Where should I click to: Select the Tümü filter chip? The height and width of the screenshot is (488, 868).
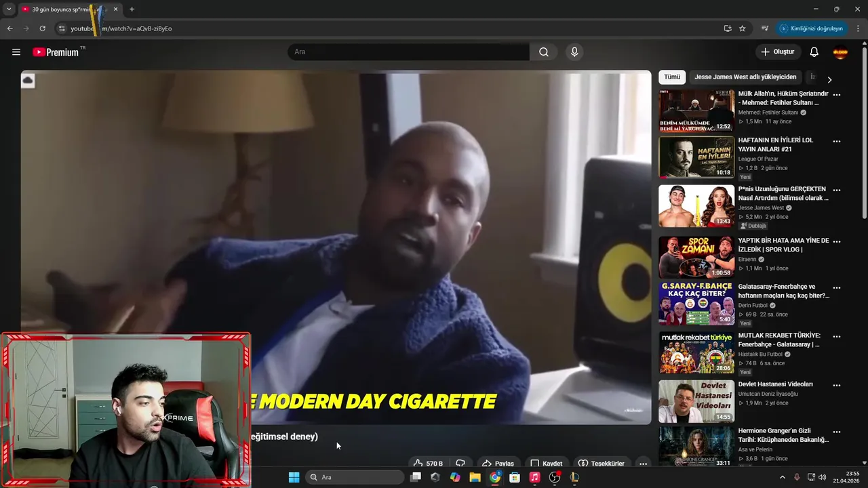(x=672, y=77)
